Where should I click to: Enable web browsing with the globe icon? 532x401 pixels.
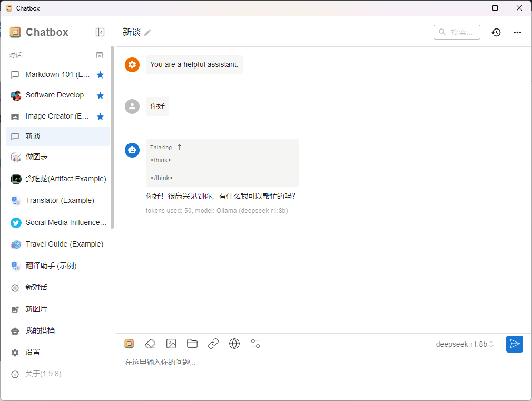click(x=234, y=344)
